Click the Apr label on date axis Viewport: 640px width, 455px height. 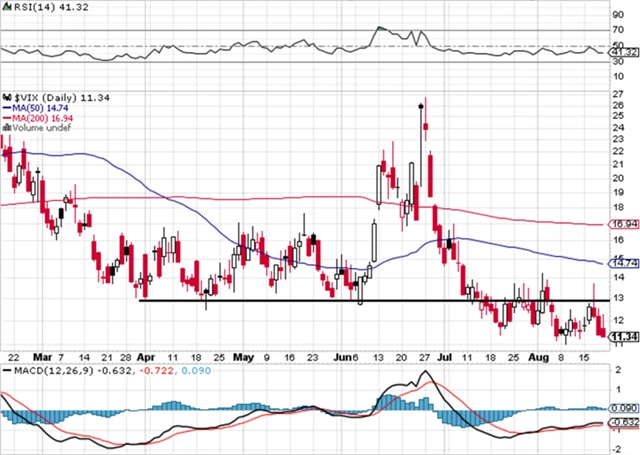coord(146,357)
